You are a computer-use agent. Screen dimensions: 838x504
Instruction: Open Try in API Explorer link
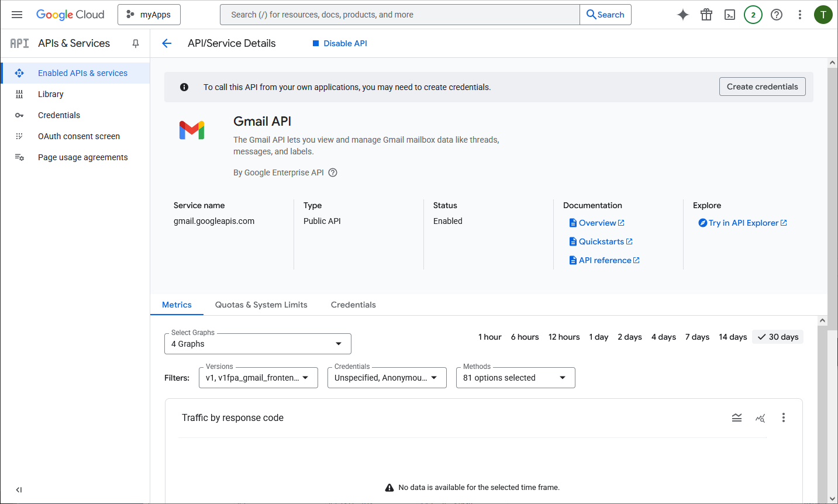point(743,223)
